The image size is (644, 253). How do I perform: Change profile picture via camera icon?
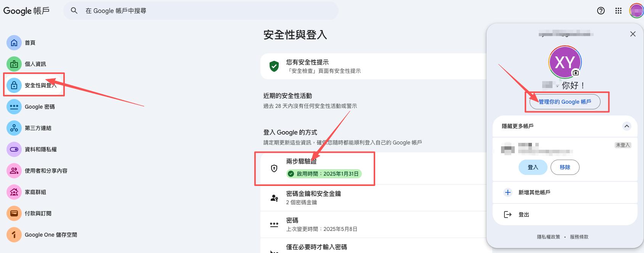576,73
